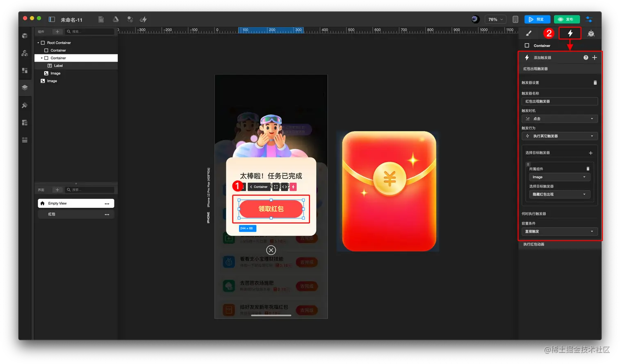Select the Label layer in tree
Screen dimensions: 620x364
[x=58, y=66]
